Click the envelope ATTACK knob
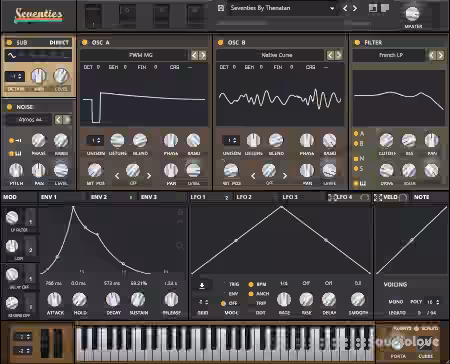This screenshot has height=364, width=450. coord(55,299)
